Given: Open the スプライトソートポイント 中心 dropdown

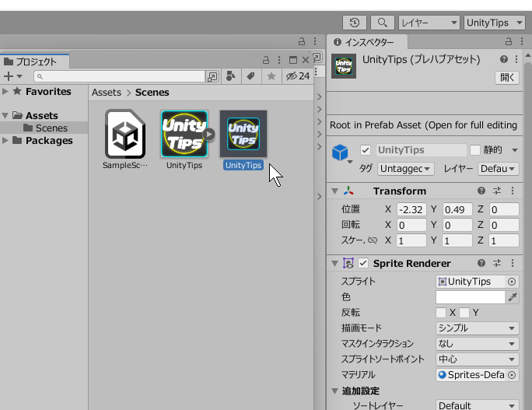Looking at the screenshot, I should tap(477, 359).
